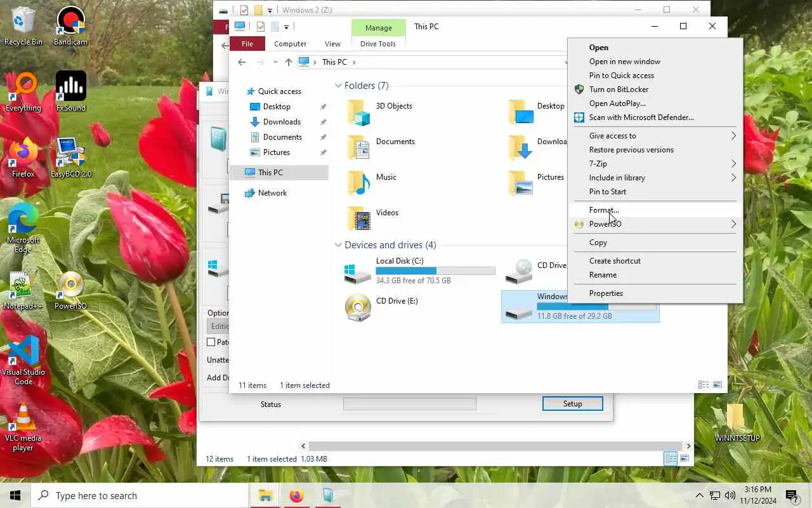Select Turn on BitLocker
The height and width of the screenshot is (508, 812).
pos(655,90)
